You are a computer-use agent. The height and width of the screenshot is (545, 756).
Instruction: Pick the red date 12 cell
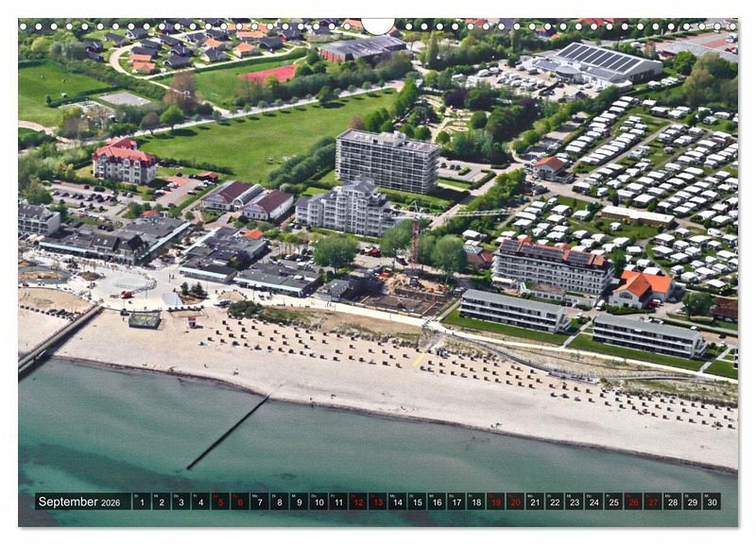coord(358,502)
